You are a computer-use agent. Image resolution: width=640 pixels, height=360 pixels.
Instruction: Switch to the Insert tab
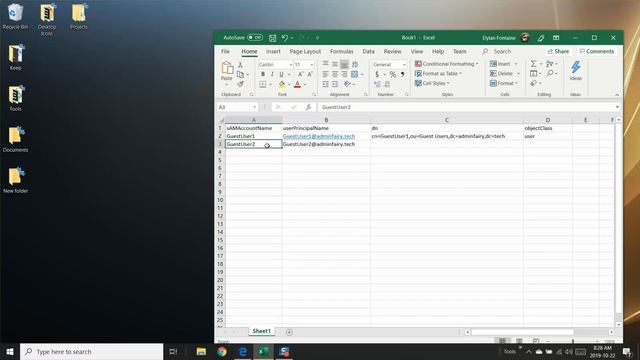coord(273,51)
